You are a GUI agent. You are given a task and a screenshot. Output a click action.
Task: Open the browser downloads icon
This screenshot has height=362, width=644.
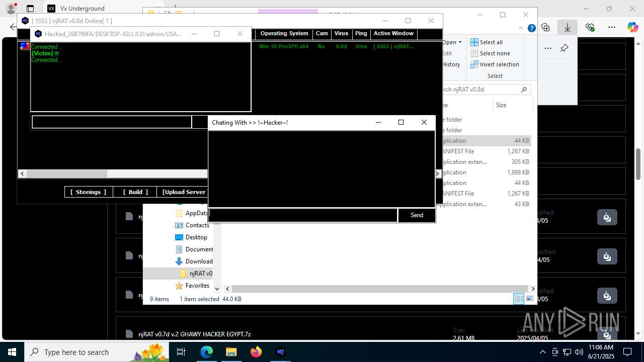tap(568, 27)
